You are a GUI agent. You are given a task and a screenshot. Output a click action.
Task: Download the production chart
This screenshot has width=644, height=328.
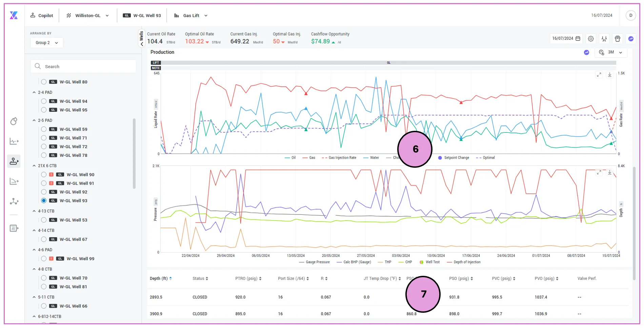coord(609,75)
